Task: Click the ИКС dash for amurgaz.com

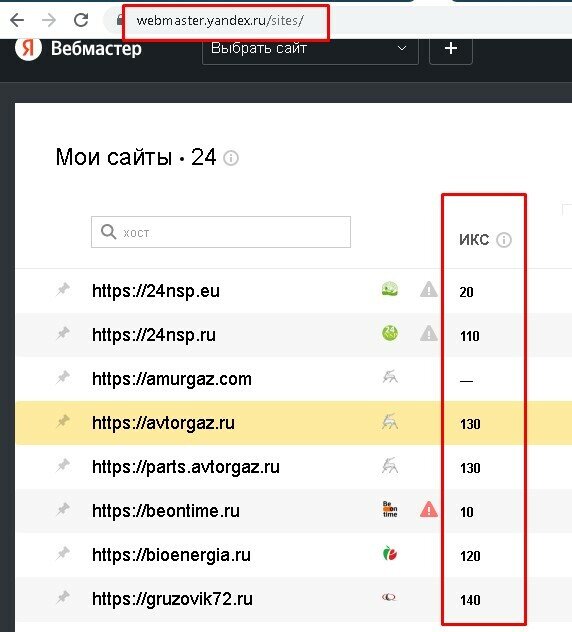Action: click(x=466, y=380)
